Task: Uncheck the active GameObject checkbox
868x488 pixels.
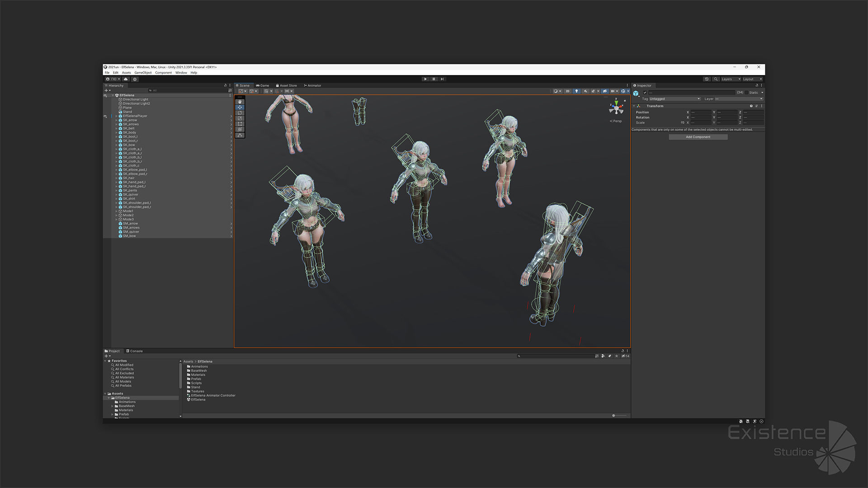Action: 645,93
